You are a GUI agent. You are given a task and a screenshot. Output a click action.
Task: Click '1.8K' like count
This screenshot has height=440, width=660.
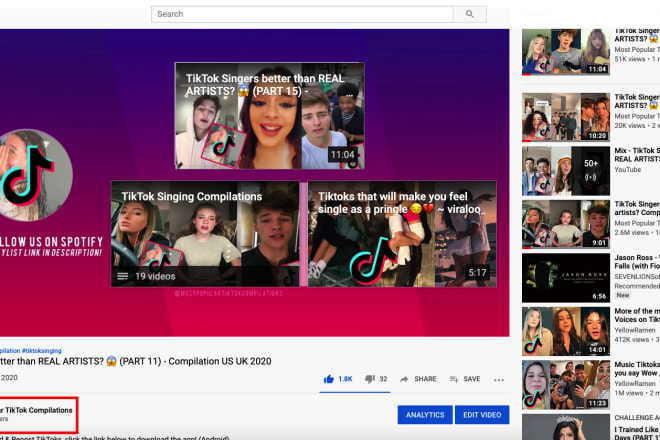[345, 379]
